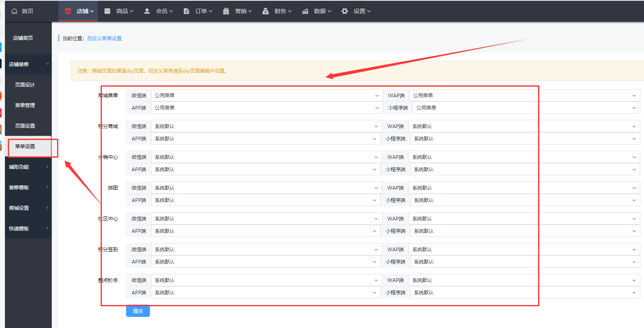Open the 订单 top menu
The width and height of the screenshot is (644, 328).
click(x=197, y=11)
